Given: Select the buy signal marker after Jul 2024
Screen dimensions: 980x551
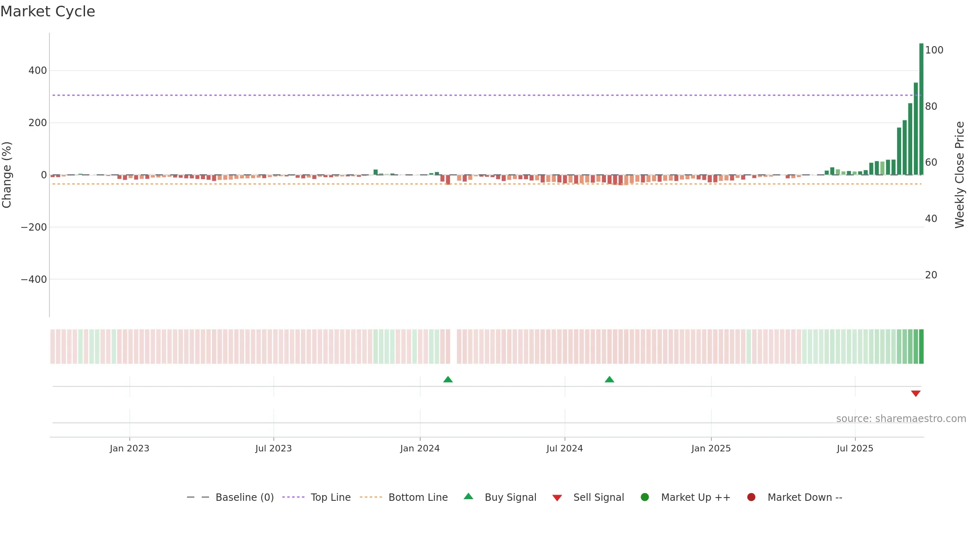Looking at the screenshot, I should click(x=609, y=380).
